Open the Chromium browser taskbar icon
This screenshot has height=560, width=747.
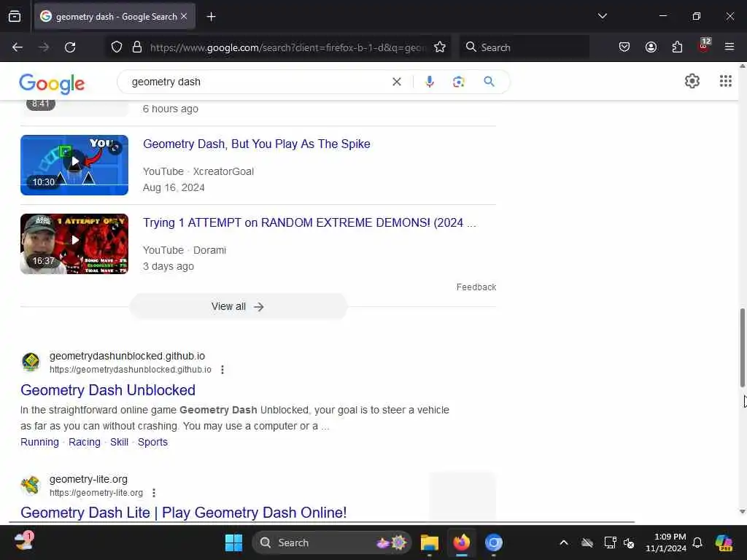[494, 542]
